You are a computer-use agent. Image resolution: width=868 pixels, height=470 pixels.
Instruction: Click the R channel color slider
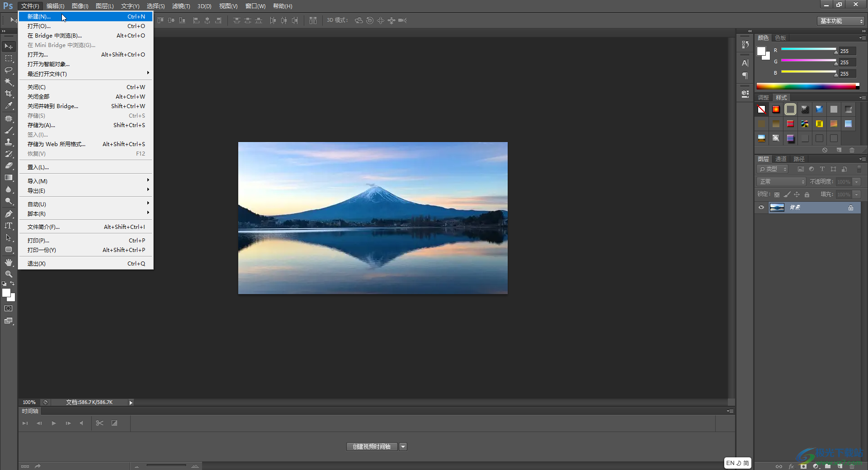[x=808, y=49]
